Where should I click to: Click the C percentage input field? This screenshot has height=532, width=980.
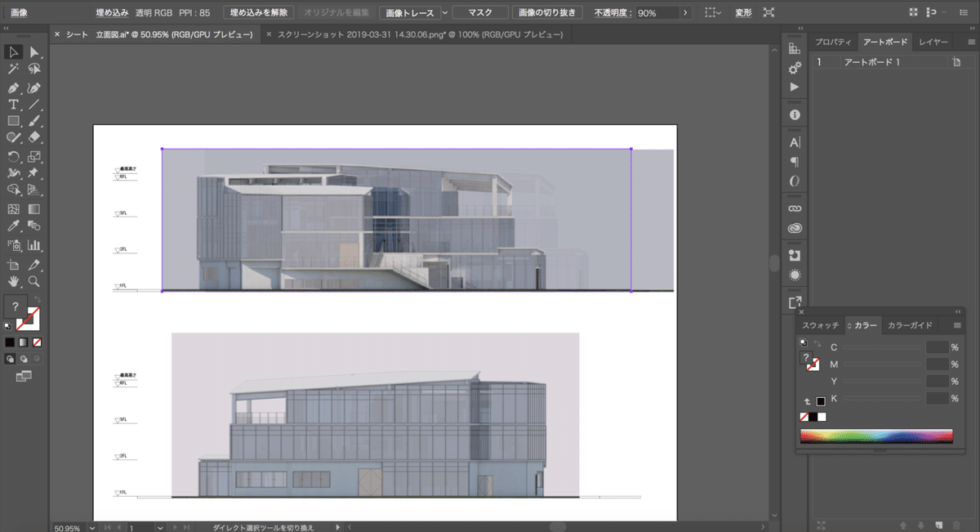937,347
